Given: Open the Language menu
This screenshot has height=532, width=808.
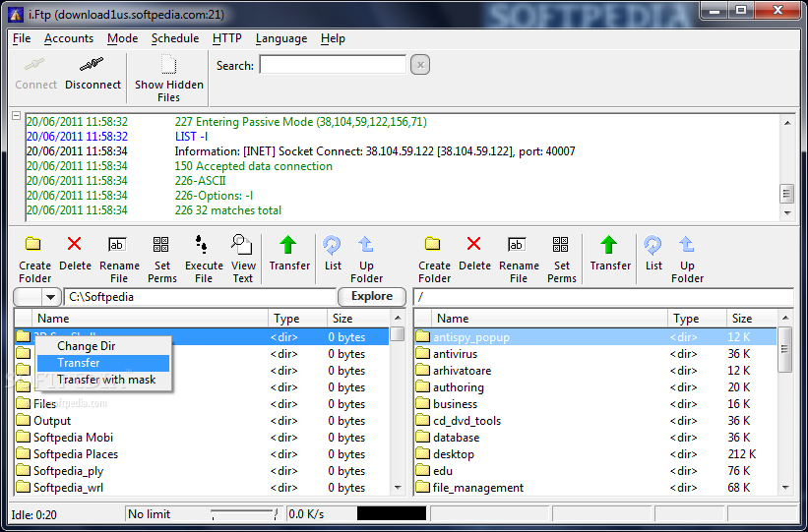Looking at the screenshot, I should point(281,38).
